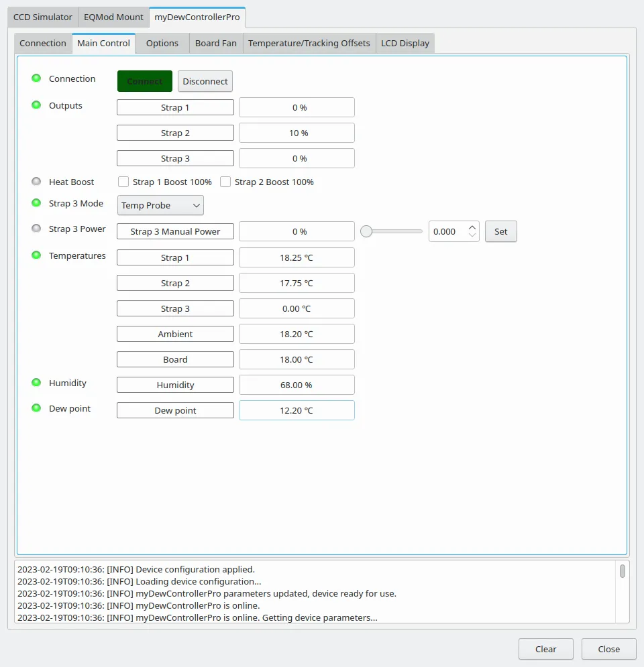Open the Temp Probe mode dropdown

pyautogui.click(x=160, y=205)
